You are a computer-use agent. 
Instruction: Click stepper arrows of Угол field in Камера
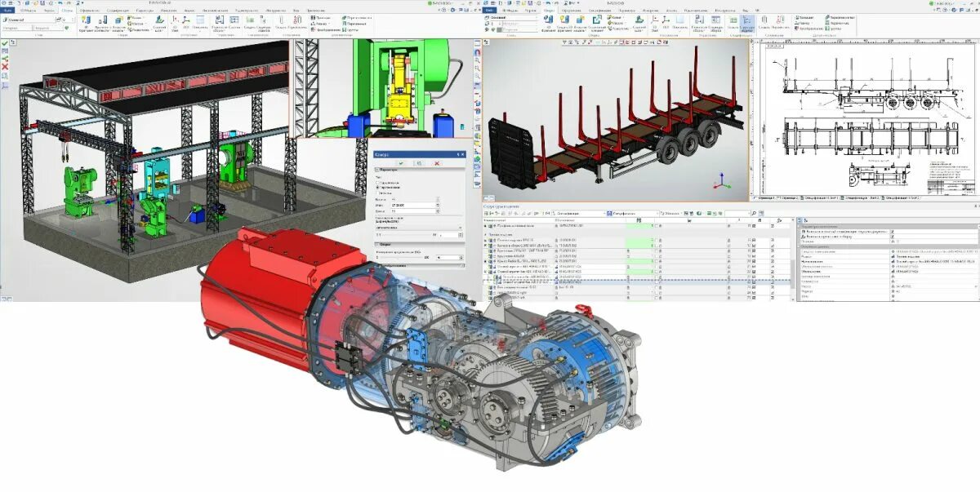pyautogui.click(x=438, y=205)
